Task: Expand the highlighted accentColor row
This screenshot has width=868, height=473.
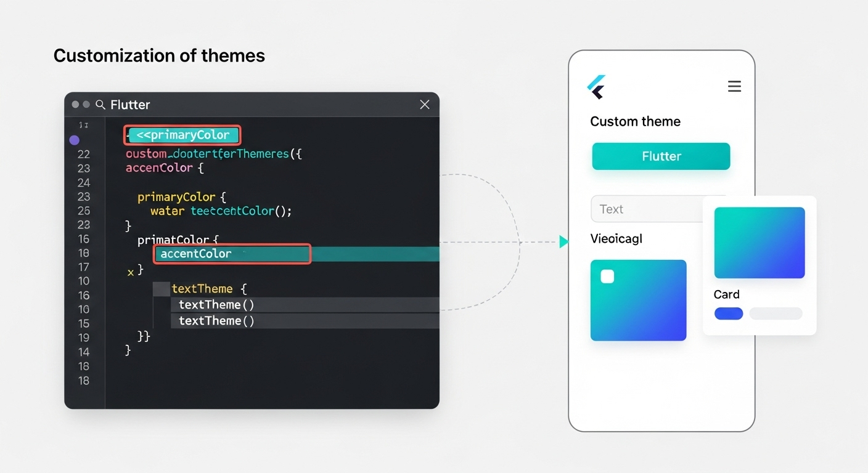Action: [232, 253]
